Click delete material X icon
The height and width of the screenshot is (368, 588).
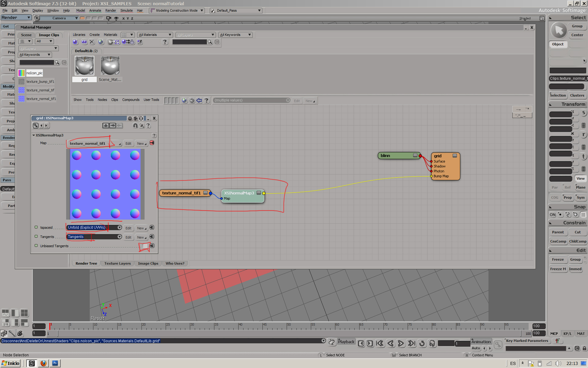[x=92, y=42]
